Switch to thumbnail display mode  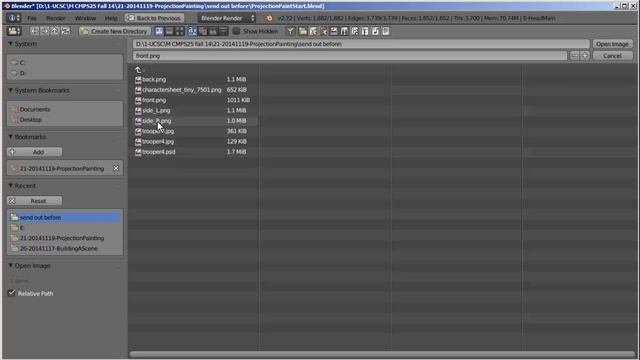click(x=180, y=31)
